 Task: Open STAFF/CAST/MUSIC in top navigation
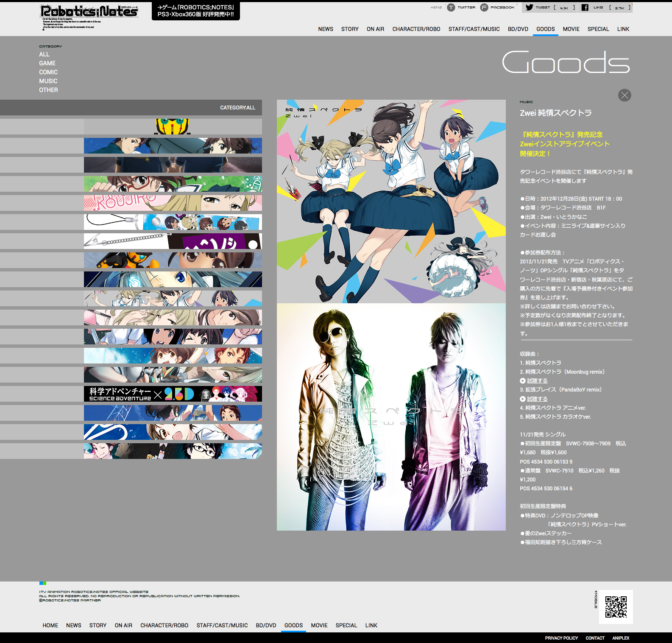click(474, 29)
